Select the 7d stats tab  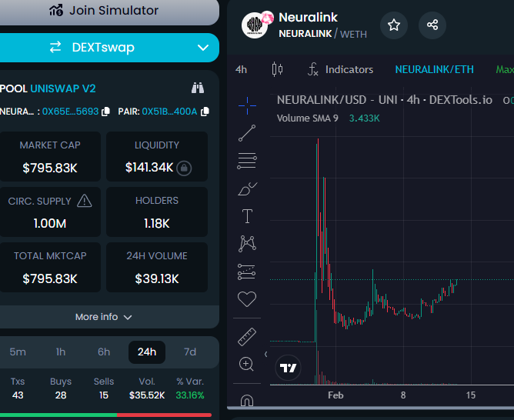coord(190,352)
